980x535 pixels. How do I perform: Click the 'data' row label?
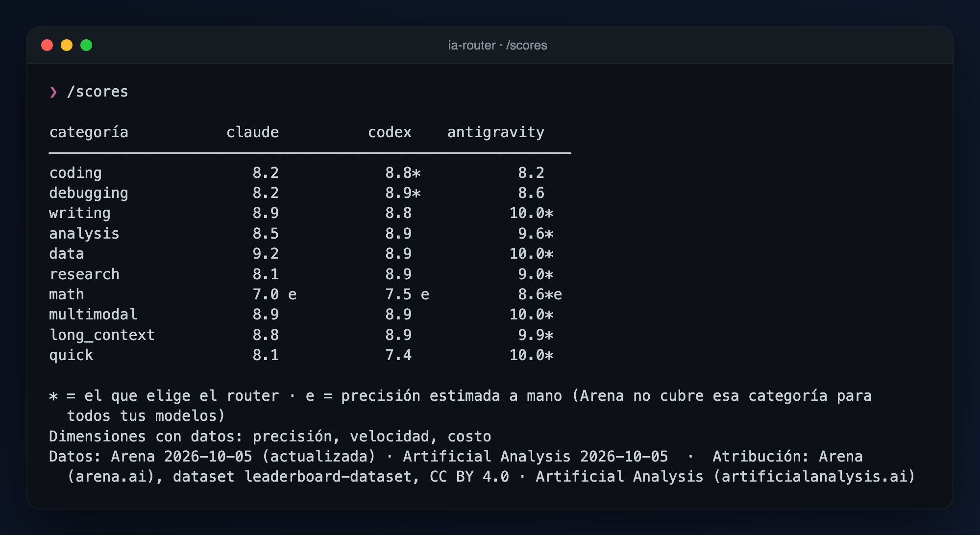coord(67,254)
